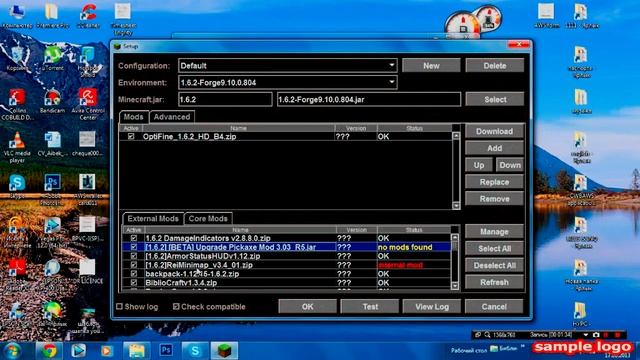Click the Minecraft.jar version field 1.6.2
The image size is (640, 360).
[x=225, y=100]
